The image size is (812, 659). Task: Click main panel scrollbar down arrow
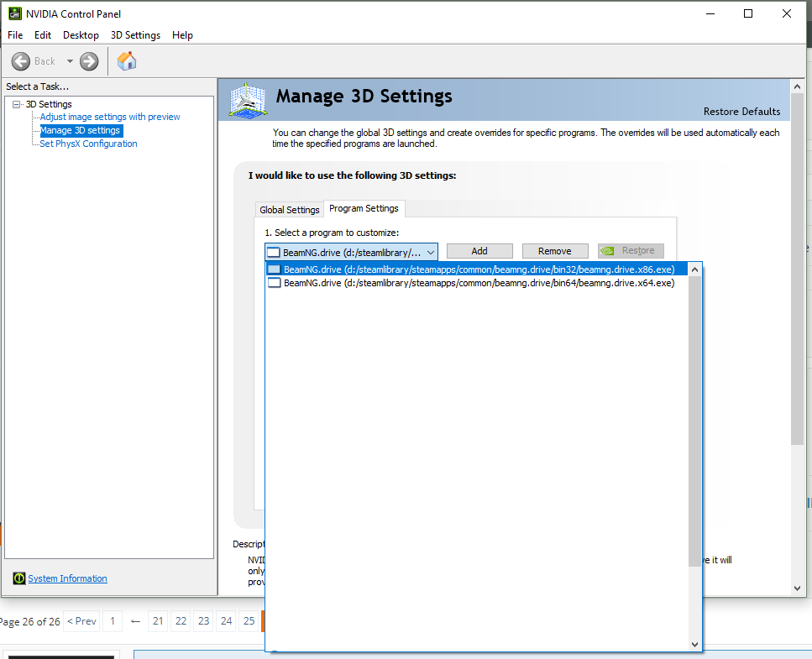[797, 588]
